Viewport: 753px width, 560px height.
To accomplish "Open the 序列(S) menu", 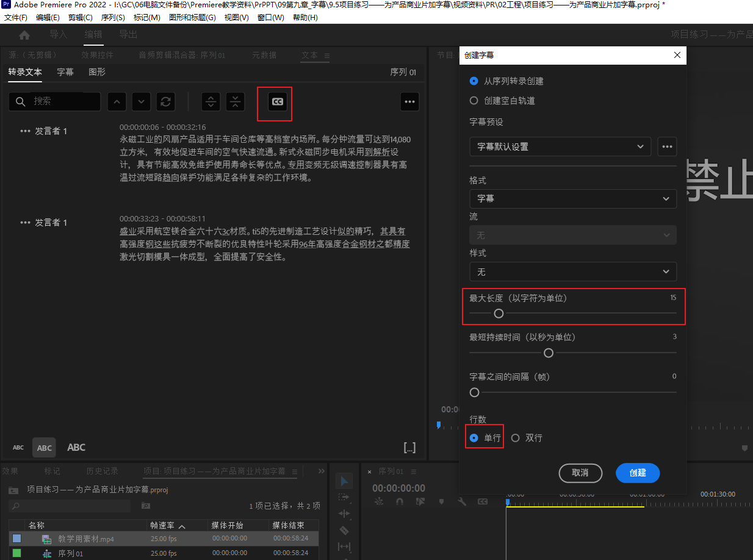I will (x=113, y=18).
